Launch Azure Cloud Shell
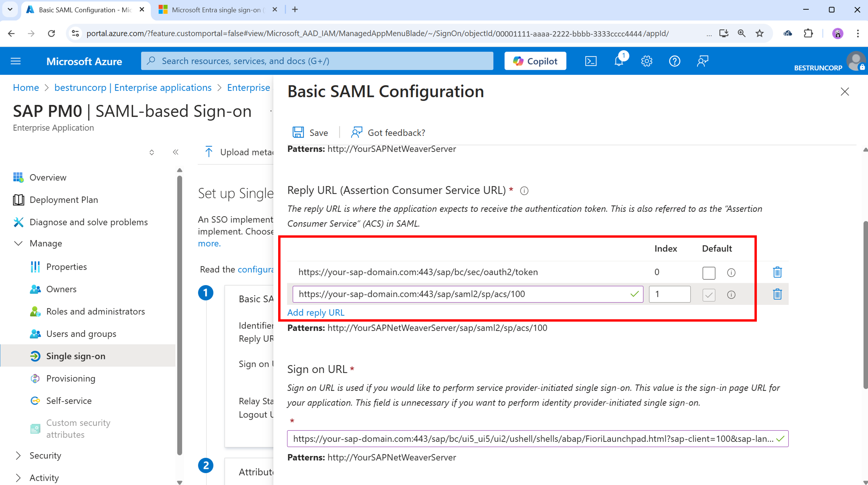 click(591, 61)
